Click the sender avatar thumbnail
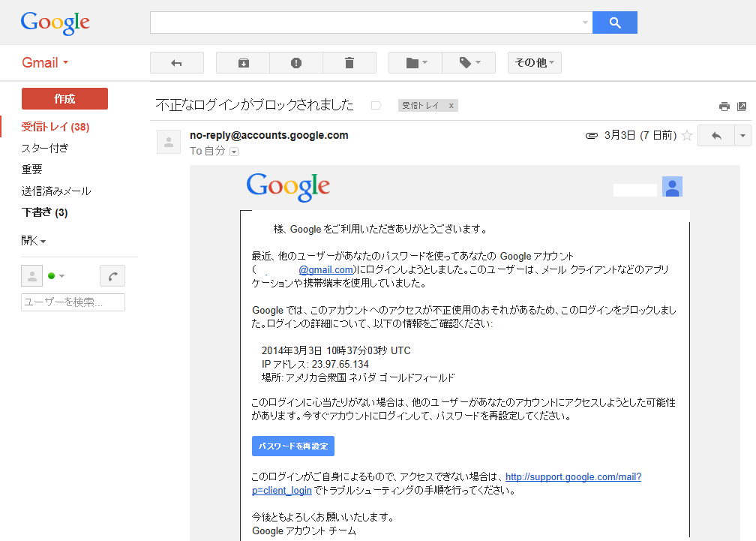 [x=169, y=142]
